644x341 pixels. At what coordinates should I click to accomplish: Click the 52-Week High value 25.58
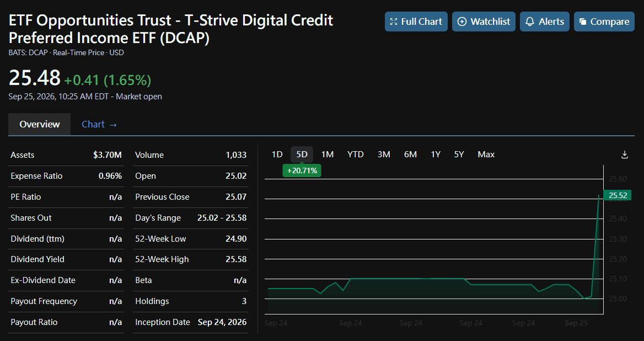coord(236,259)
